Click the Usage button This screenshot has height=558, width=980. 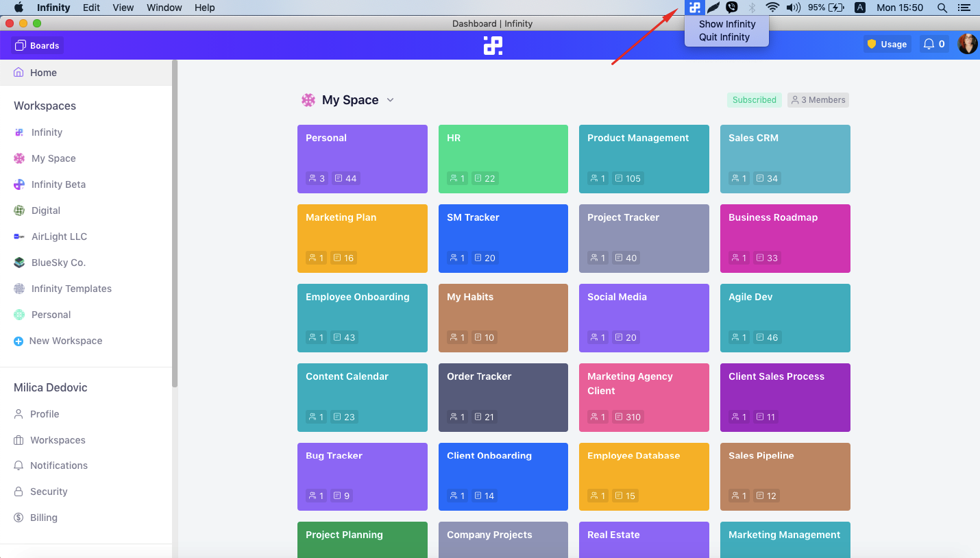pos(887,44)
